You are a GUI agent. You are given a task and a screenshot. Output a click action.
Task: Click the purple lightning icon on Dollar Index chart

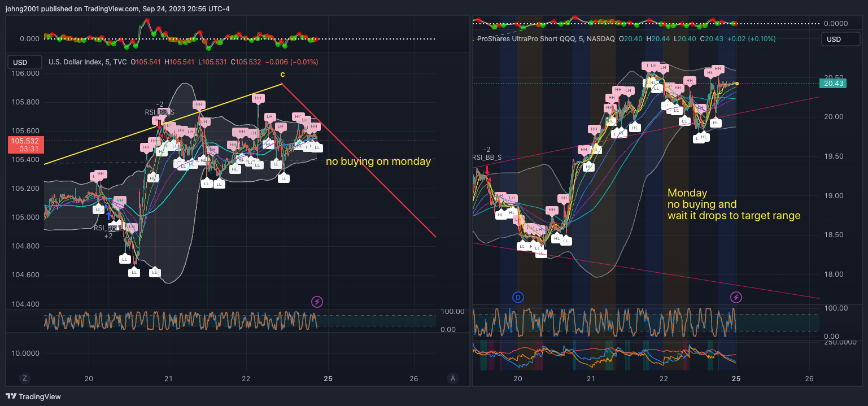pyautogui.click(x=317, y=302)
